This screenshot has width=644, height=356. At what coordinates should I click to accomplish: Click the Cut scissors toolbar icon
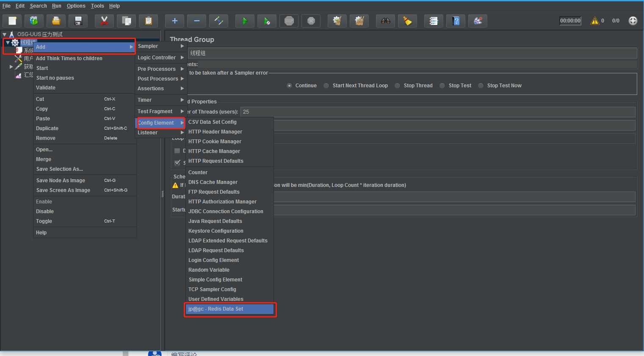[x=104, y=21]
